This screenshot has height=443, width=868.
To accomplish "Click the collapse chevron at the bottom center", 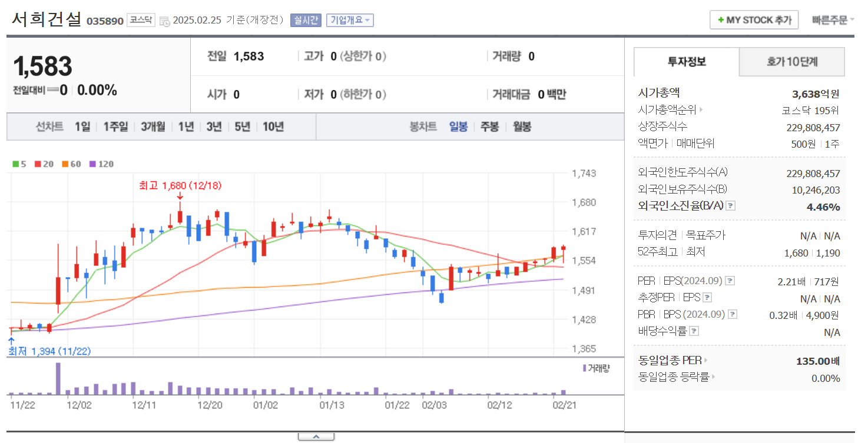I will (x=317, y=437).
